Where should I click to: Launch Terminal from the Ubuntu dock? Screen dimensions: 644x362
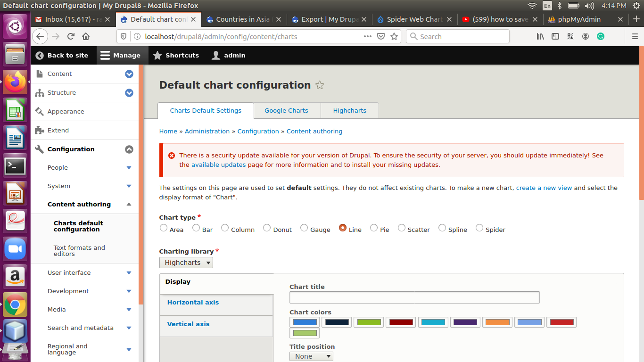coord(15,166)
